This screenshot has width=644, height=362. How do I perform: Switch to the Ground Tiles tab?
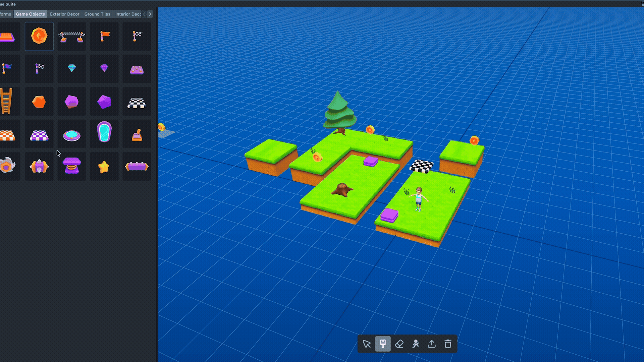coord(97,14)
